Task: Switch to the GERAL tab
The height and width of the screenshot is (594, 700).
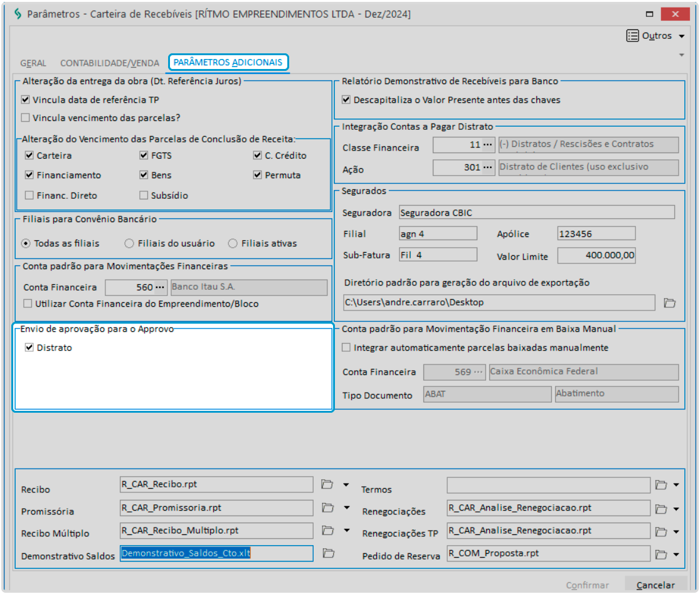Action: point(33,63)
